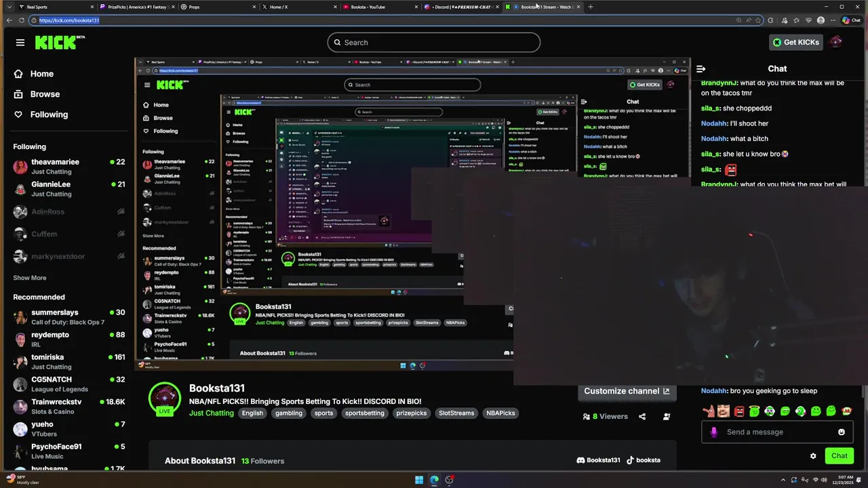Open Windows Start menu
This screenshot has height=488, width=868.
(x=419, y=480)
